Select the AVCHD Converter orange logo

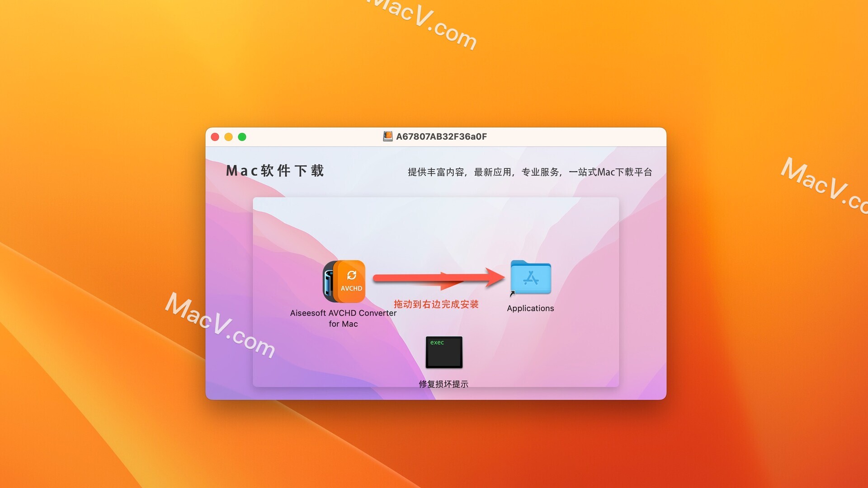click(349, 279)
